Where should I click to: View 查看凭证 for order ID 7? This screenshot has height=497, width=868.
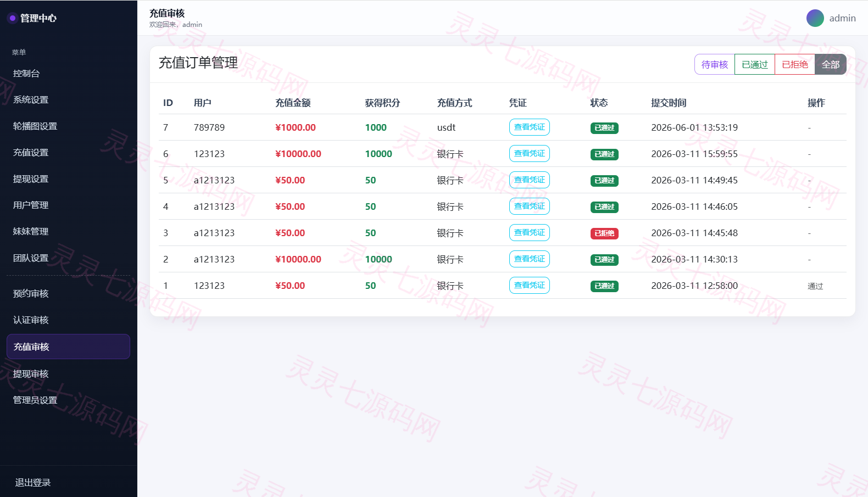pyautogui.click(x=530, y=127)
